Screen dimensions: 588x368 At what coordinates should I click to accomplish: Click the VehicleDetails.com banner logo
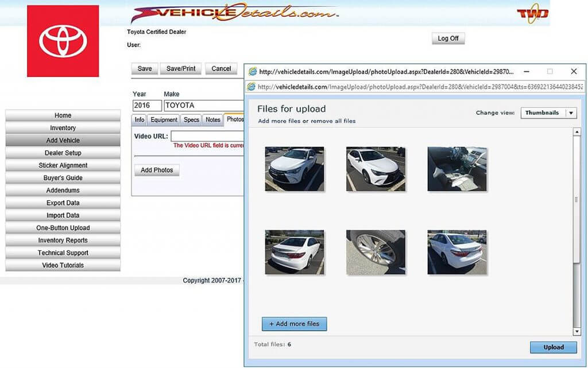click(x=235, y=13)
